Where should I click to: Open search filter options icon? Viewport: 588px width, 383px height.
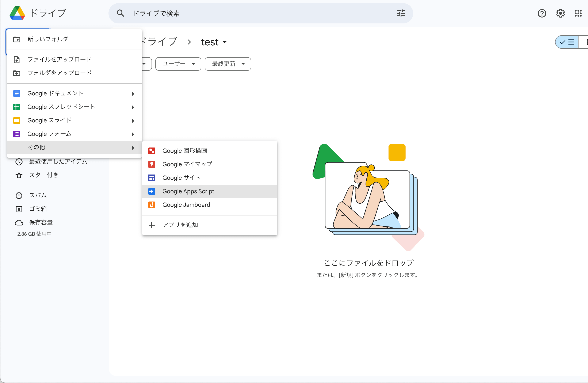click(x=401, y=13)
